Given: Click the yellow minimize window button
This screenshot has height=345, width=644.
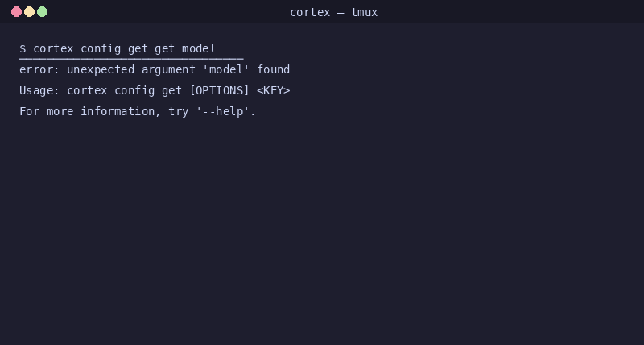Looking at the screenshot, I should 29,12.
